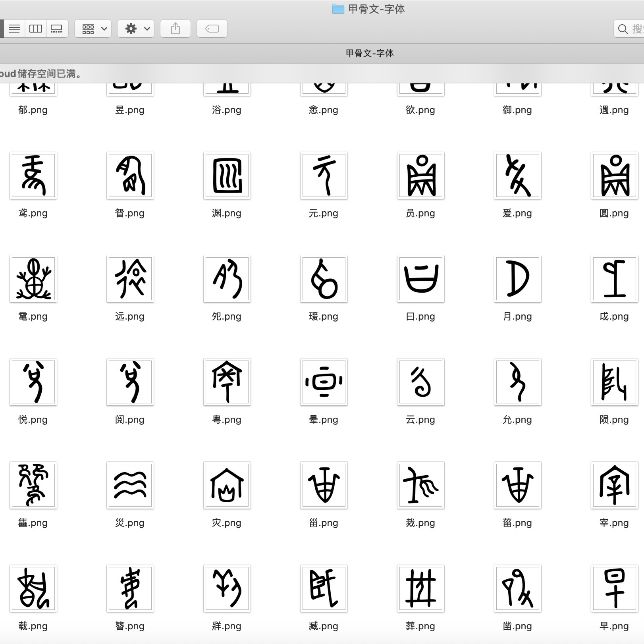
Task: Select the file name label 早.png
Action: pyautogui.click(x=614, y=626)
